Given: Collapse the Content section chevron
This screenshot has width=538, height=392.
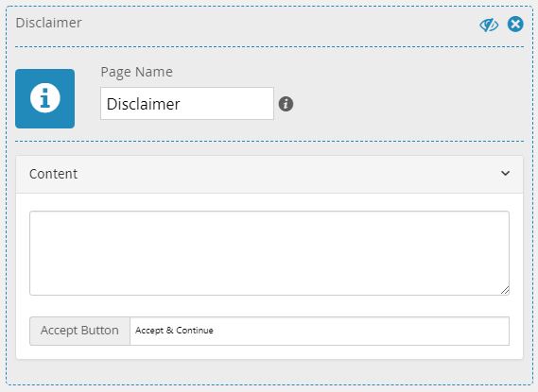Looking at the screenshot, I should (x=505, y=174).
